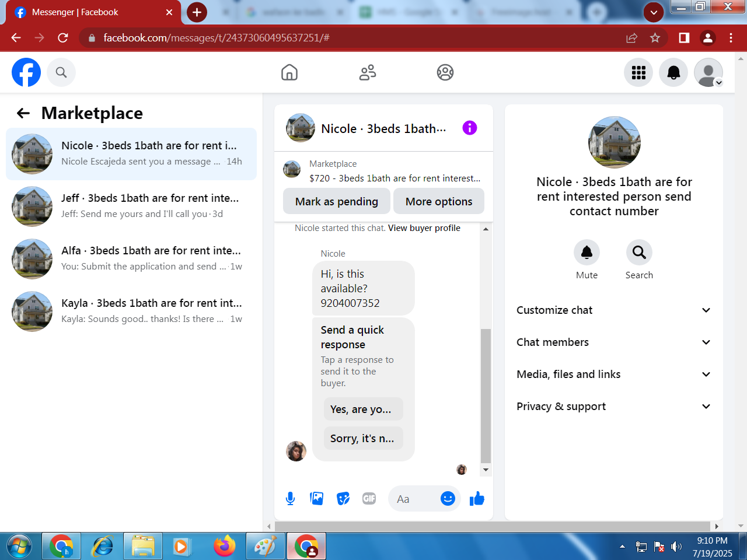Image resolution: width=747 pixels, height=560 pixels.
Task: Toggle browser side panel icon
Action: (x=684, y=38)
